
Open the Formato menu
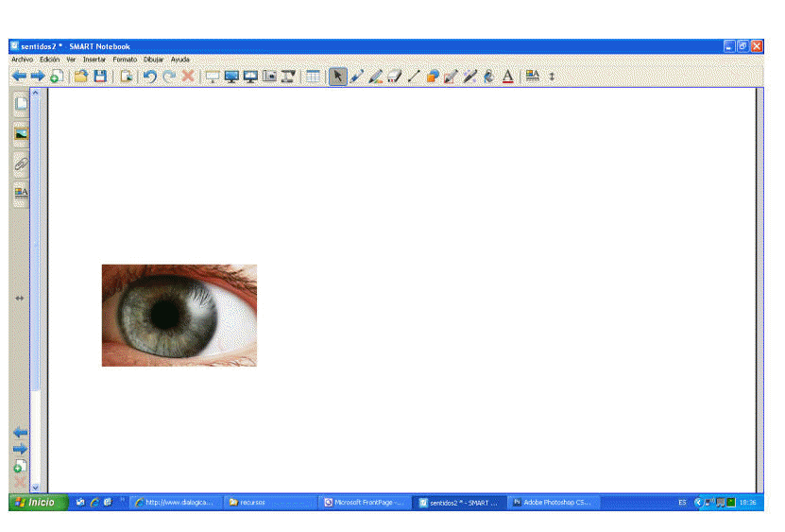coord(125,60)
